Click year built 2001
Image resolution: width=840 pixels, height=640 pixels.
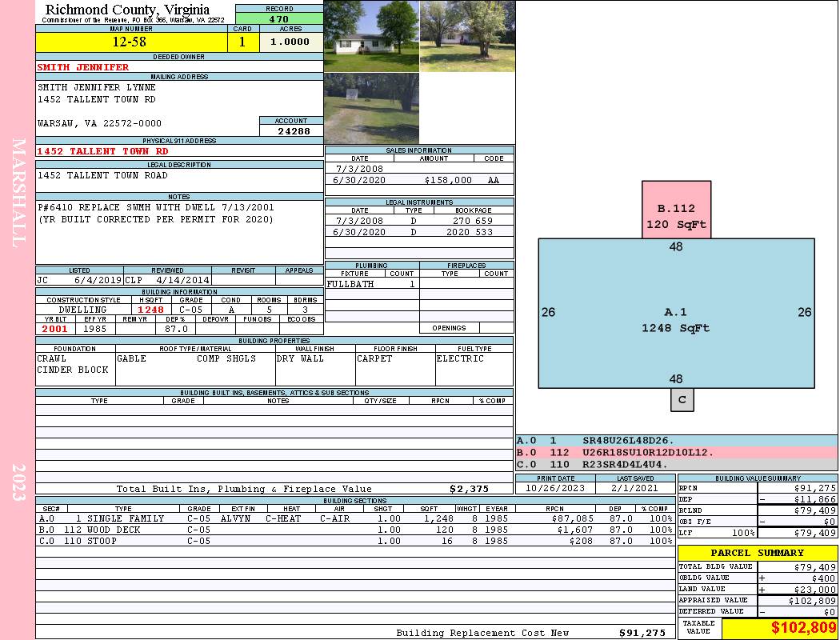coord(55,329)
